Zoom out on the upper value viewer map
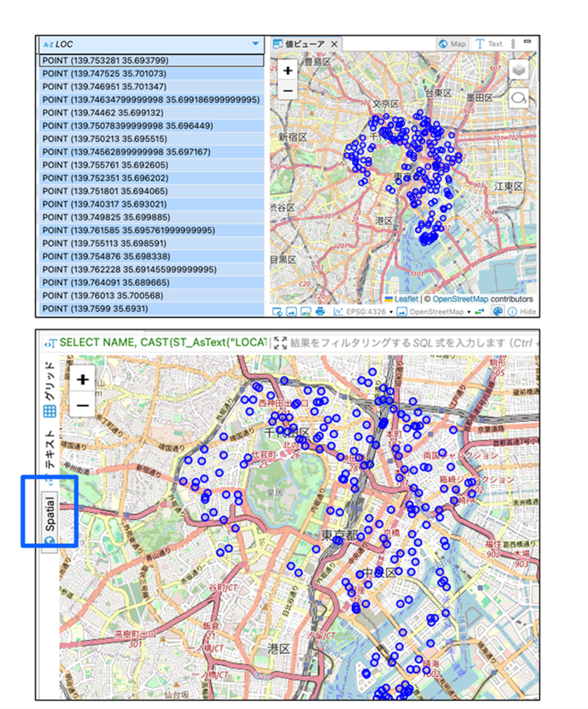Image resolution: width=588 pixels, height=709 pixels. click(x=288, y=90)
